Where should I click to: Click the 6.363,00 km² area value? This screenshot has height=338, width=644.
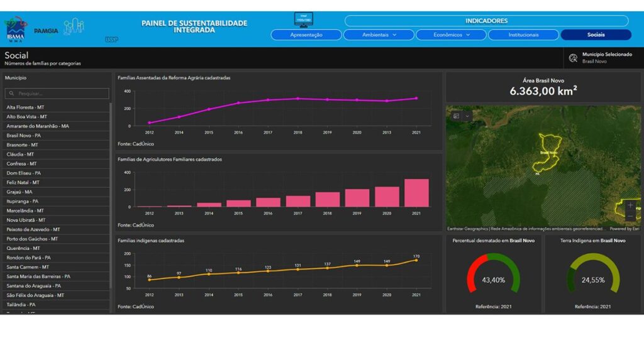pyautogui.click(x=543, y=91)
